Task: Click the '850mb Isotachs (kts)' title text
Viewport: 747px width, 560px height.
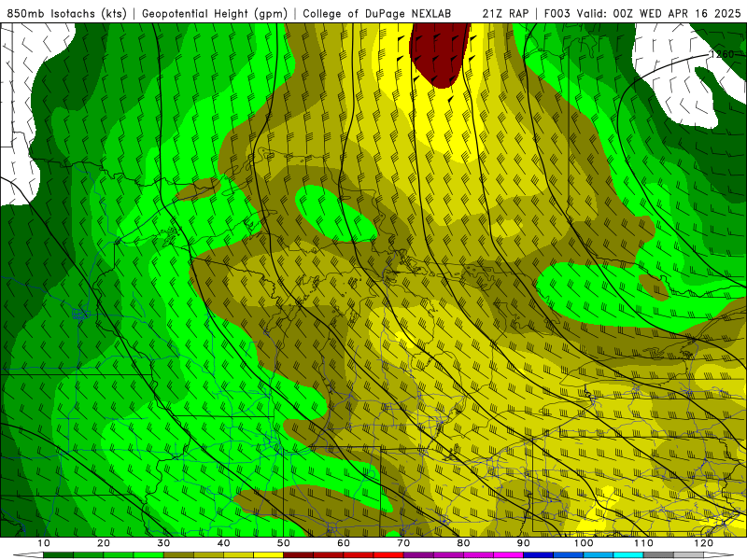Action: coord(67,14)
